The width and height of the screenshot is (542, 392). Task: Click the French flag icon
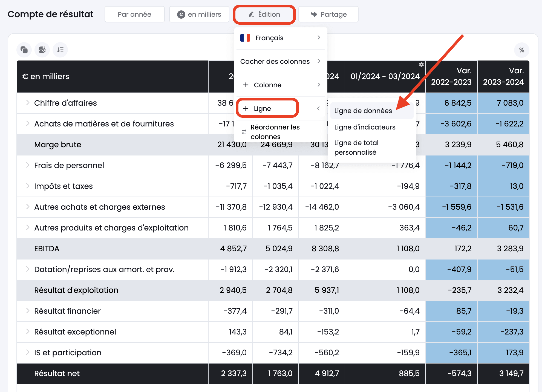(x=245, y=38)
